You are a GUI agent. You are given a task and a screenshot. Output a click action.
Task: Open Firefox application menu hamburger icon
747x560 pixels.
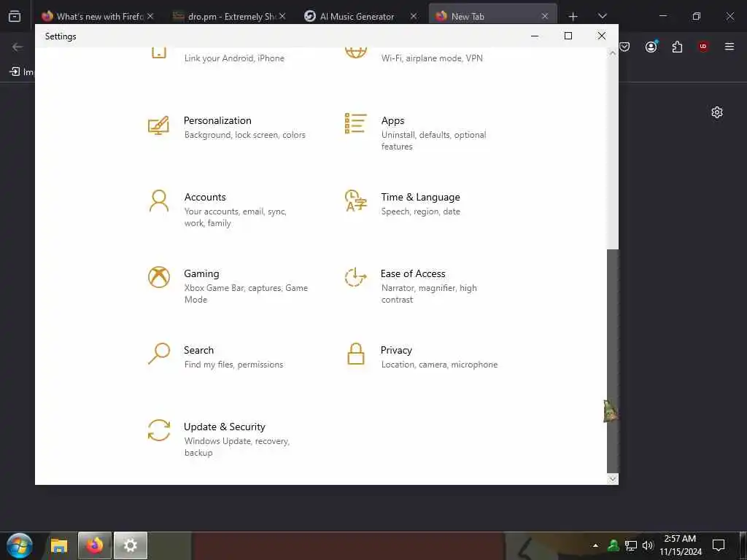click(x=729, y=47)
